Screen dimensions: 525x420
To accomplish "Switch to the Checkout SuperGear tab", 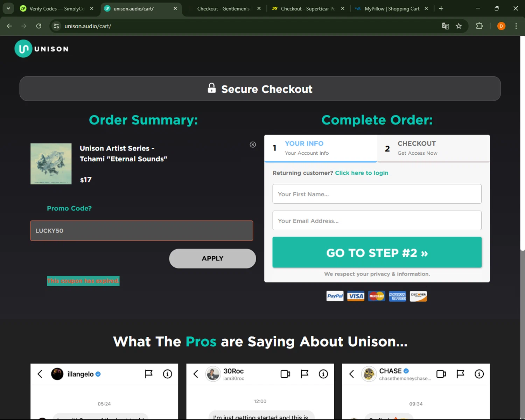I will 308,8.
